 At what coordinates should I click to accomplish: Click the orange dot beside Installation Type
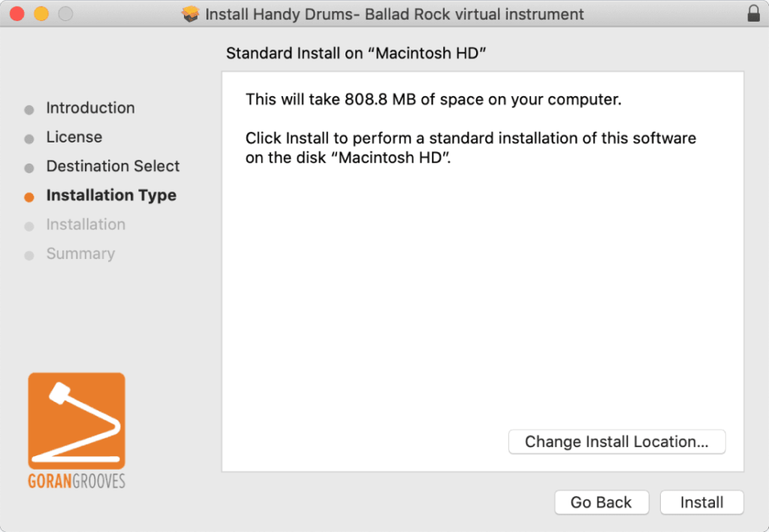[29, 196]
